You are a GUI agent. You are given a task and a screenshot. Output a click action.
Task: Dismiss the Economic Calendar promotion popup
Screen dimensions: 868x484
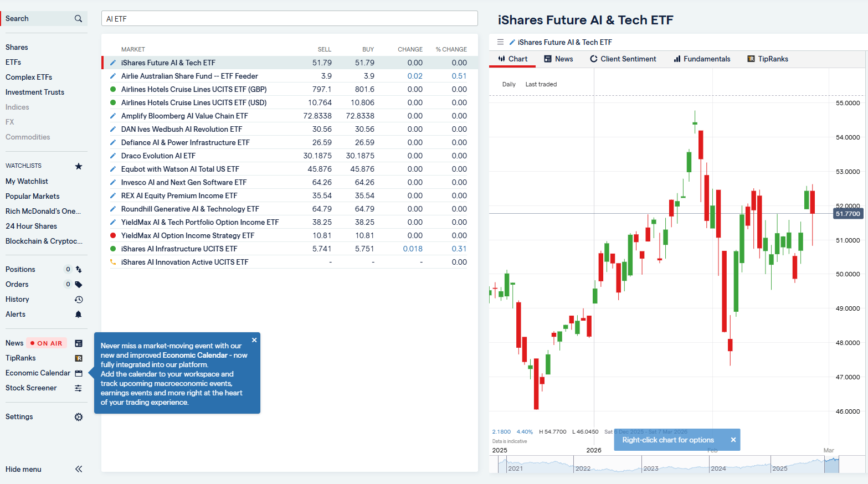tap(254, 339)
